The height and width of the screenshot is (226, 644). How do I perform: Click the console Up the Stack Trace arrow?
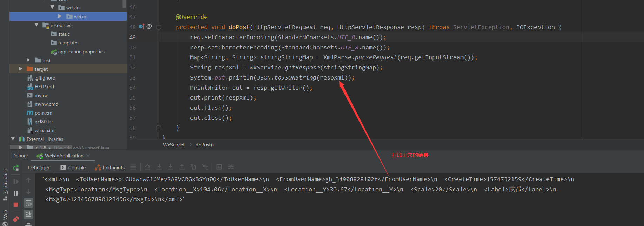pyautogui.click(x=28, y=180)
